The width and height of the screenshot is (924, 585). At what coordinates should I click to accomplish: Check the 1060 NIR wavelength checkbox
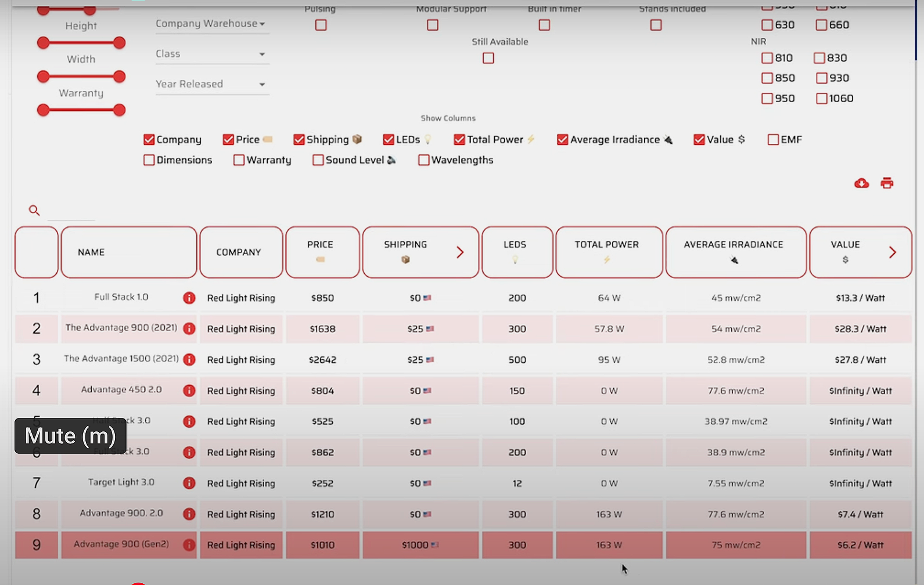(821, 99)
